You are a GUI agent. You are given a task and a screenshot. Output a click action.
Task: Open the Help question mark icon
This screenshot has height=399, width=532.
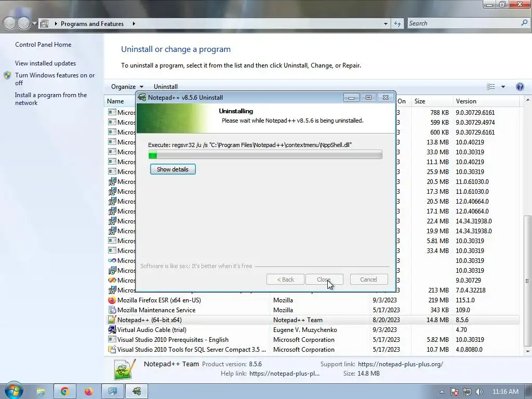520,87
